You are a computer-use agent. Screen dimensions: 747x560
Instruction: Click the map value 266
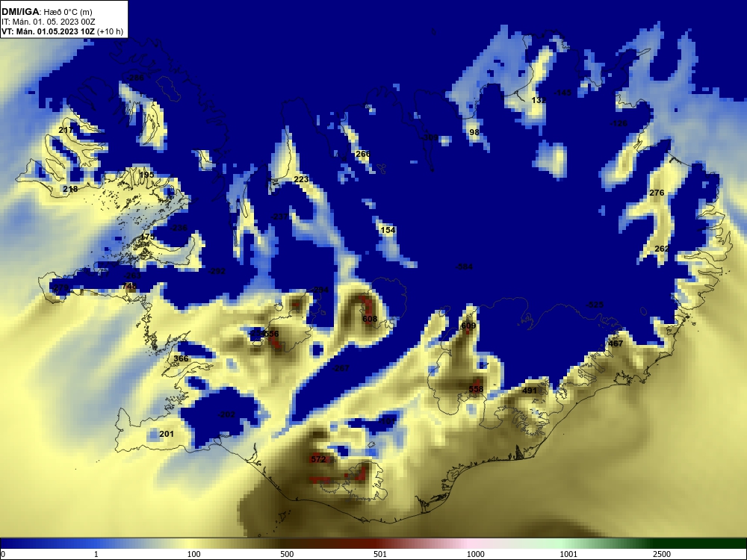point(363,154)
